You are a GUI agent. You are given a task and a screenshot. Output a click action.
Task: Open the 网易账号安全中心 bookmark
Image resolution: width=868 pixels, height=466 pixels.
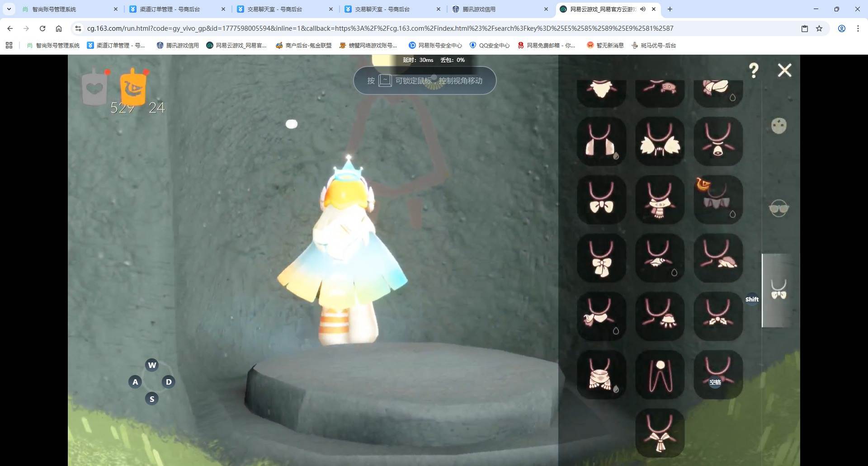435,45
